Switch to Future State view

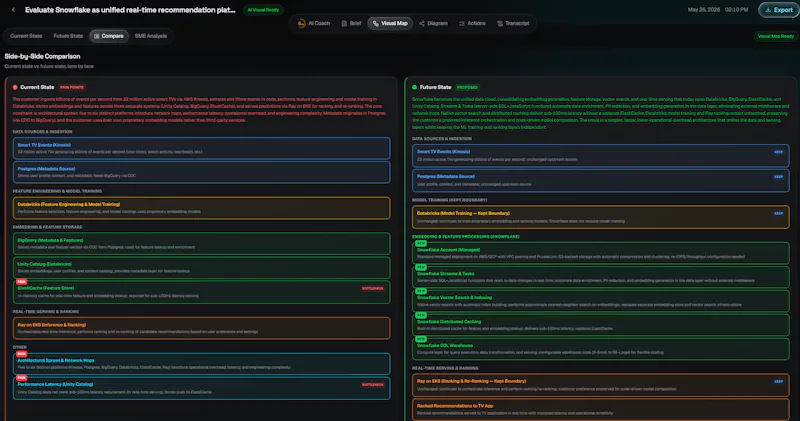point(68,36)
